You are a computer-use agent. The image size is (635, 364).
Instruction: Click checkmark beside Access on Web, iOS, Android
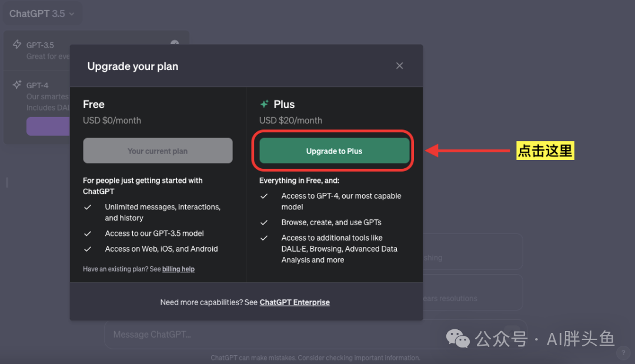tap(88, 249)
